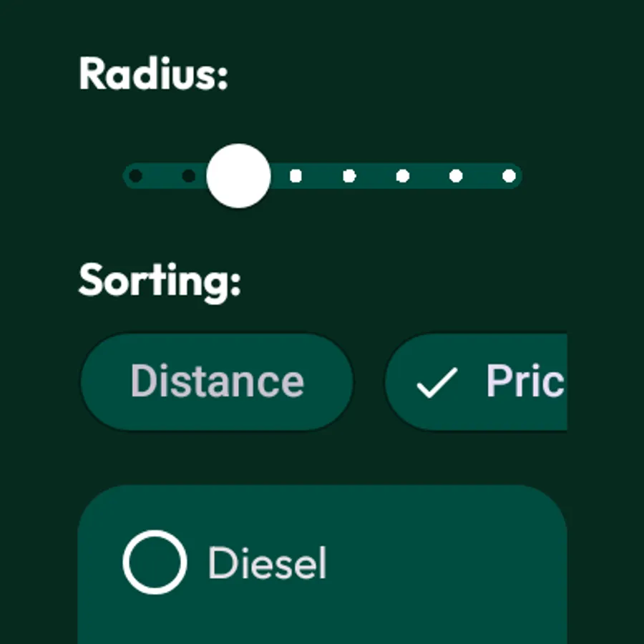Choose the first white stop after the slider thumb
This screenshot has height=644, width=644.
(296, 176)
